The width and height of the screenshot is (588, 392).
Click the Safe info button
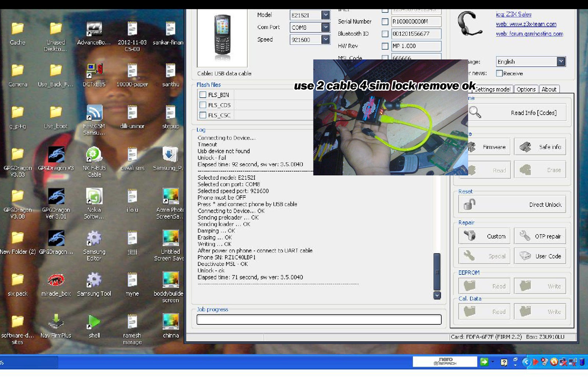click(x=540, y=147)
